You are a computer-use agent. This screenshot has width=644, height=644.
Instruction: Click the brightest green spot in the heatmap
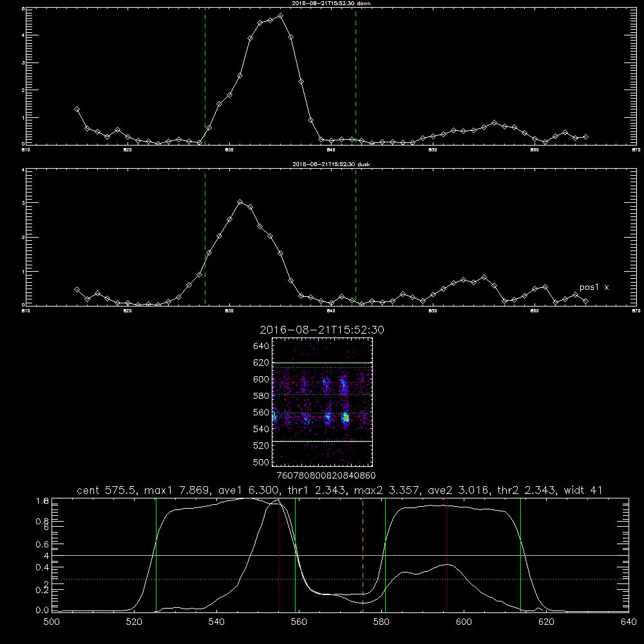346,418
